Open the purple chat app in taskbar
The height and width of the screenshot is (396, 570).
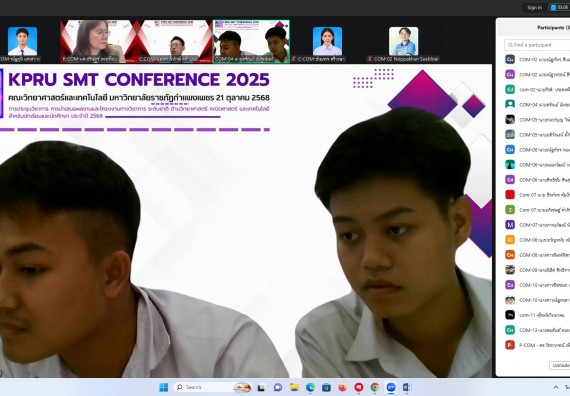278,388
